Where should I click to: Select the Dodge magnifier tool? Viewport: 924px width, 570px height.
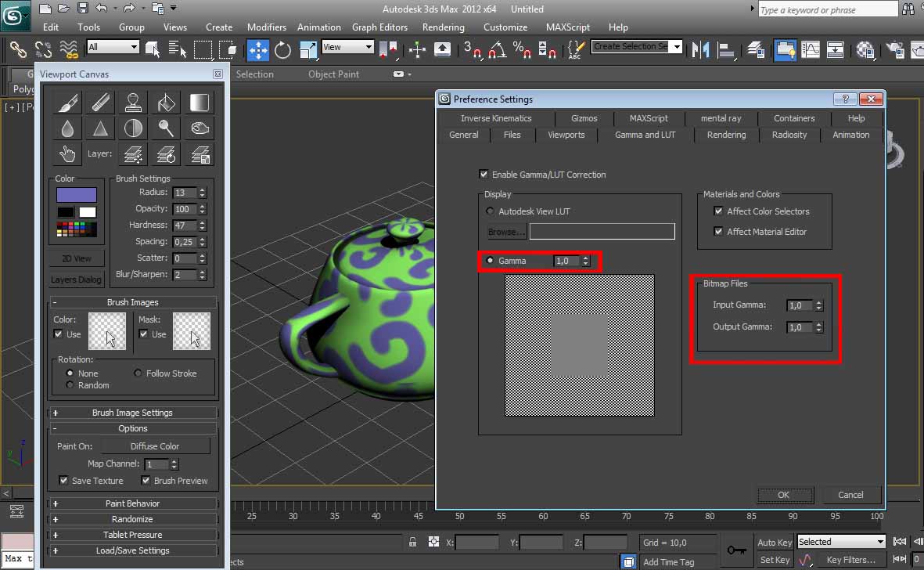pyautogui.click(x=166, y=128)
